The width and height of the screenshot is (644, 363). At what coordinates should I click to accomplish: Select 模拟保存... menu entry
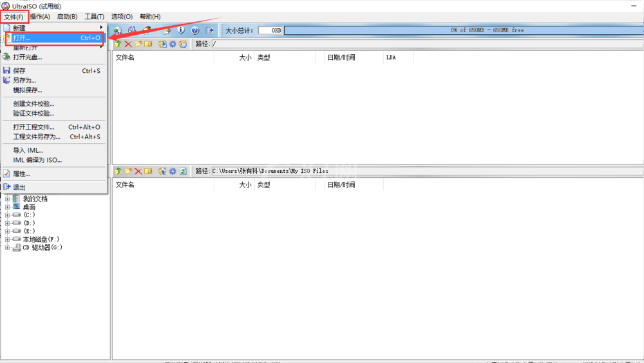tap(54, 90)
